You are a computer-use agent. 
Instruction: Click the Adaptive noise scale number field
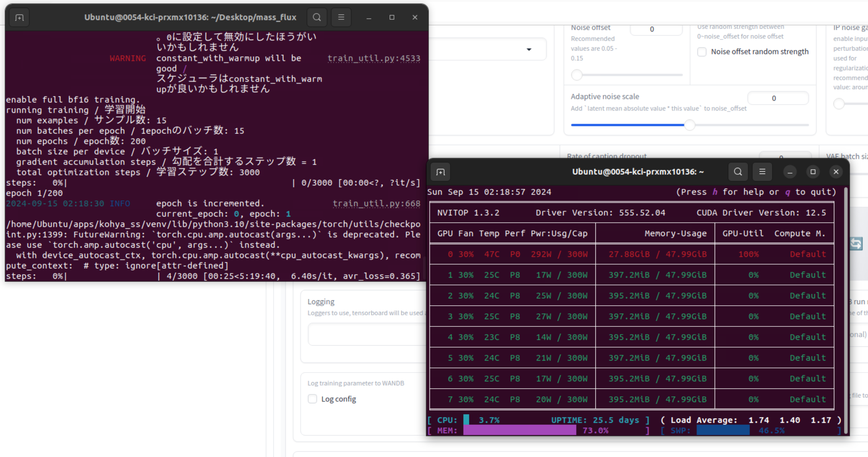(x=778, y=98)
